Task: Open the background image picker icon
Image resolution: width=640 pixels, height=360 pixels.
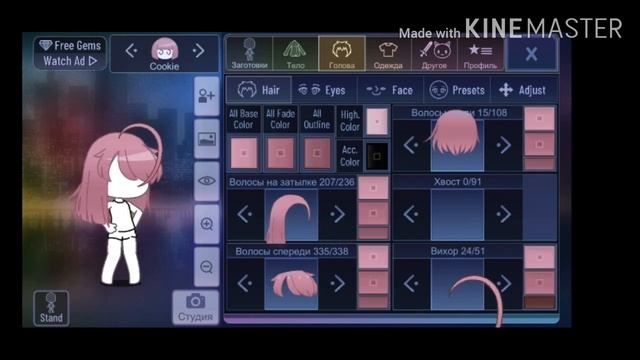Action: (x=207, y=139)
